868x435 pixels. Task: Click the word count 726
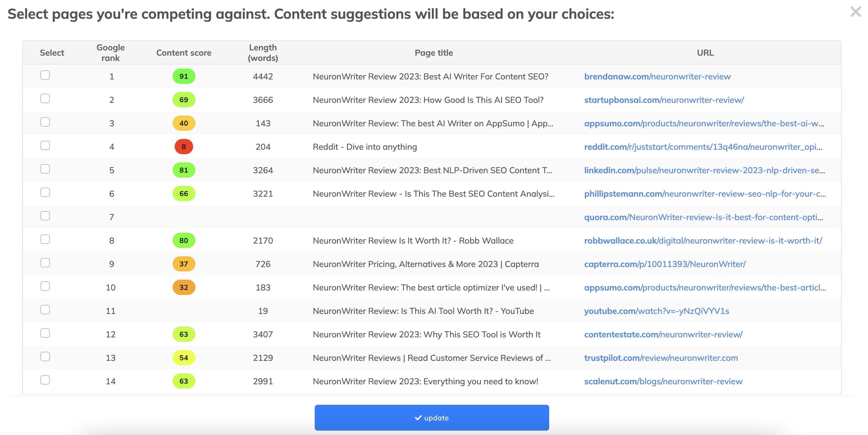point(263,264)
